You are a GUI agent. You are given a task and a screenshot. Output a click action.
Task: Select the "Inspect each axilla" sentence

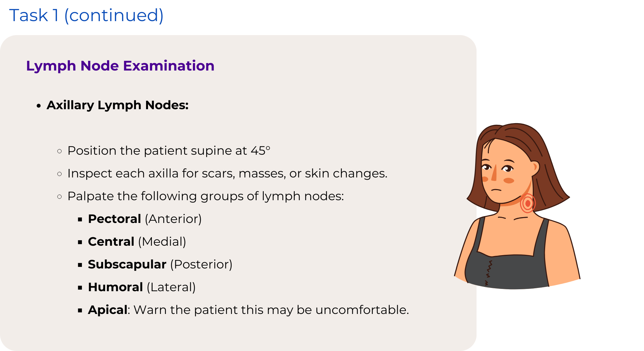[227, 174]
